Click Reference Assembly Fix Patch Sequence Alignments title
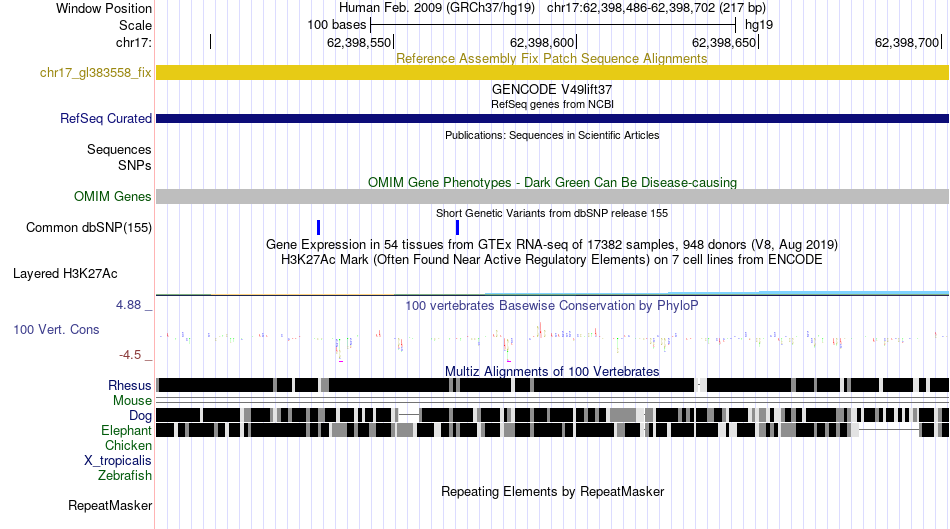The image size is (950, 529). 551,59
